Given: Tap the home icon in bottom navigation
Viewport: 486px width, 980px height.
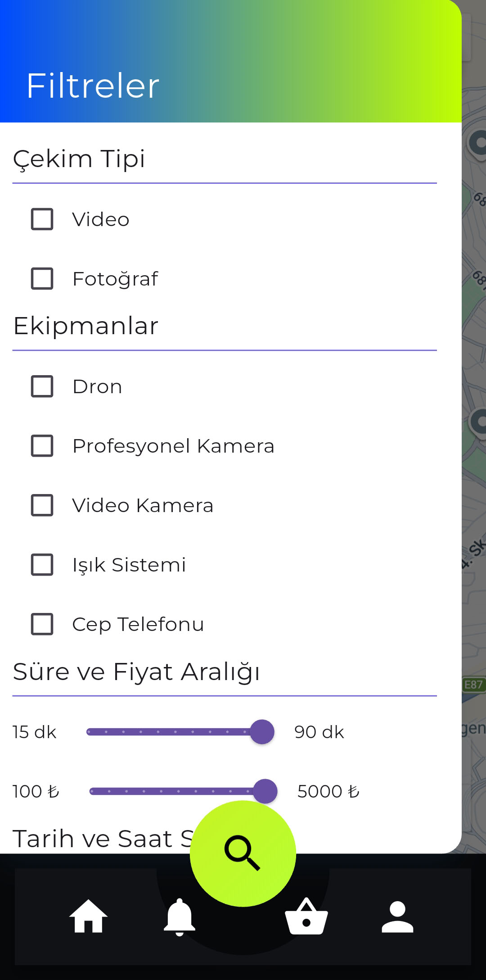Looking at the screenshot, I should tap(88, 916).
